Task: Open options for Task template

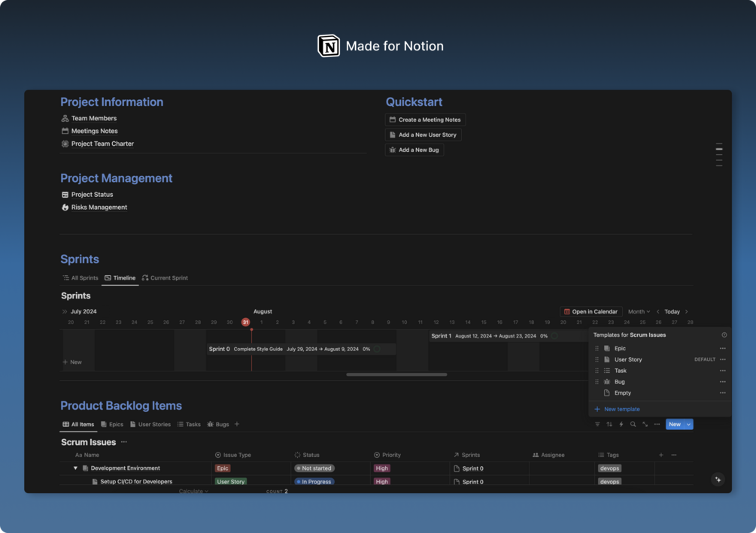Action: 722,371
